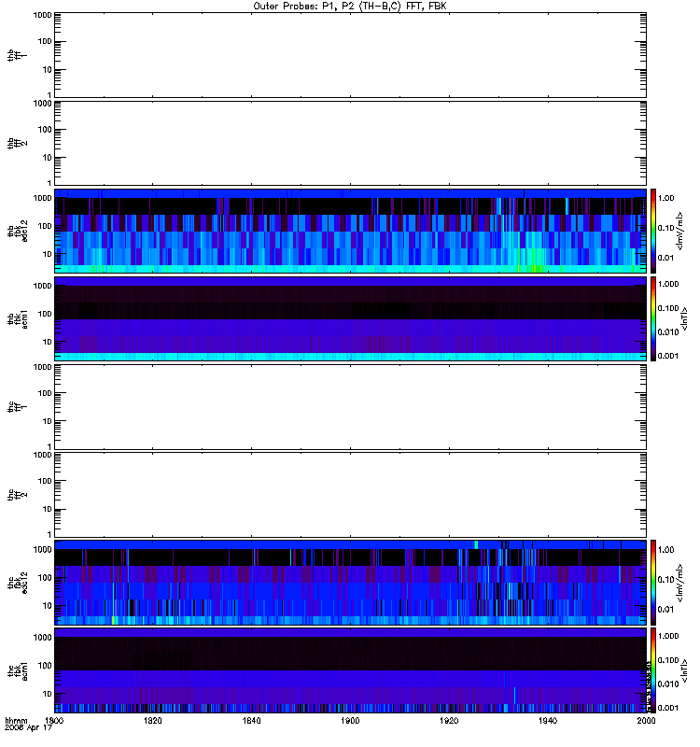Viewport: 700px width, 747px height.
Task: Click the thb fbk edc12 color bar
Action: [653, 231]
